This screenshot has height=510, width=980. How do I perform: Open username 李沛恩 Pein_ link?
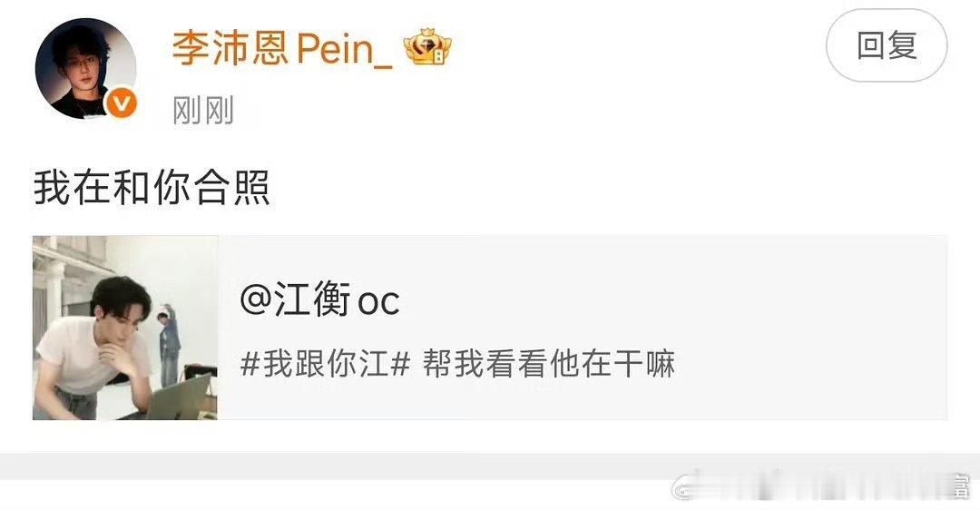pyautogui.click(x=282, y=48)
